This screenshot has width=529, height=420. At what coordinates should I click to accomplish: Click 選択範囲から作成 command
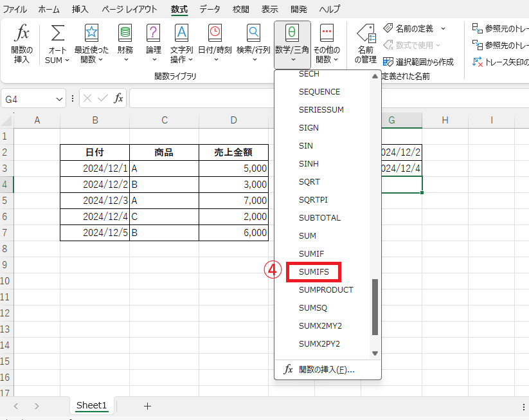tap(418, 62)
